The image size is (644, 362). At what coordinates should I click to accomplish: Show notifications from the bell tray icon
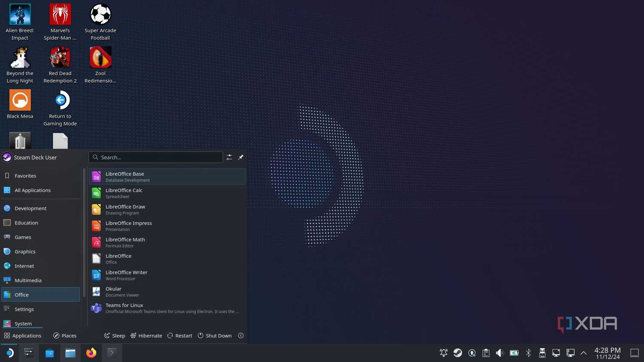[x=444, y=353]
